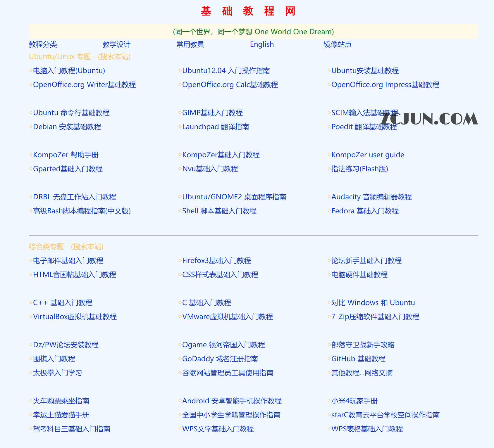Viewport: 494px width, 448px height.
Task: Open Launchpad 翻译指南
Action: 215,127
